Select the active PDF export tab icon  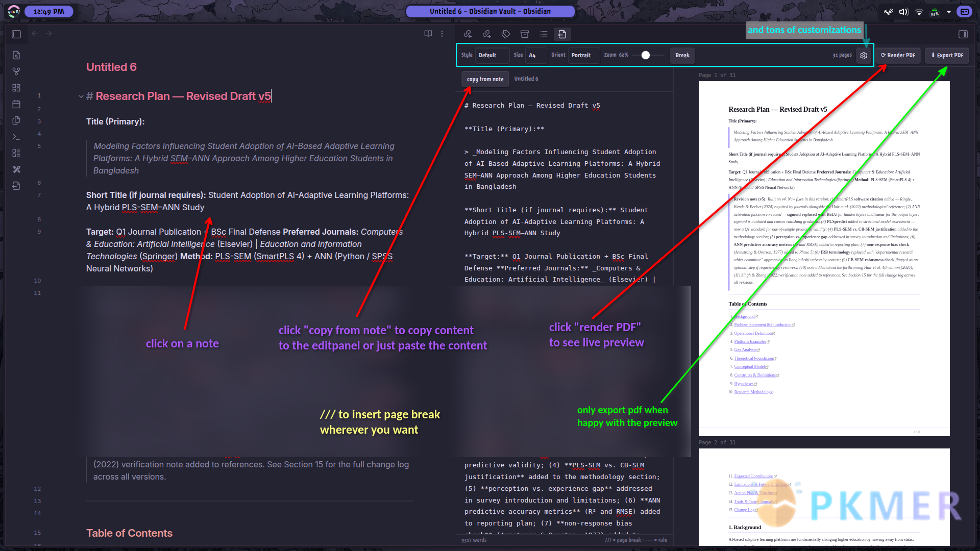562,34
